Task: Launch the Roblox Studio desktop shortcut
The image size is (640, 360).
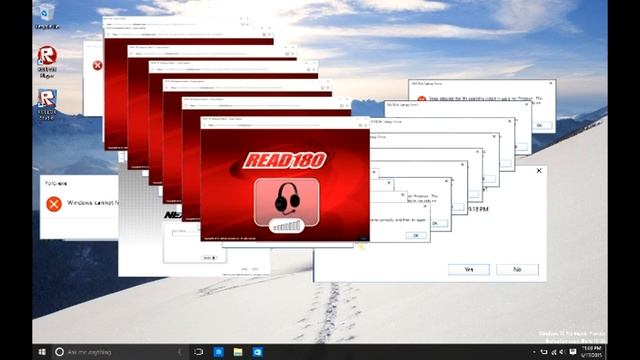Action: (x=47, y=104)
